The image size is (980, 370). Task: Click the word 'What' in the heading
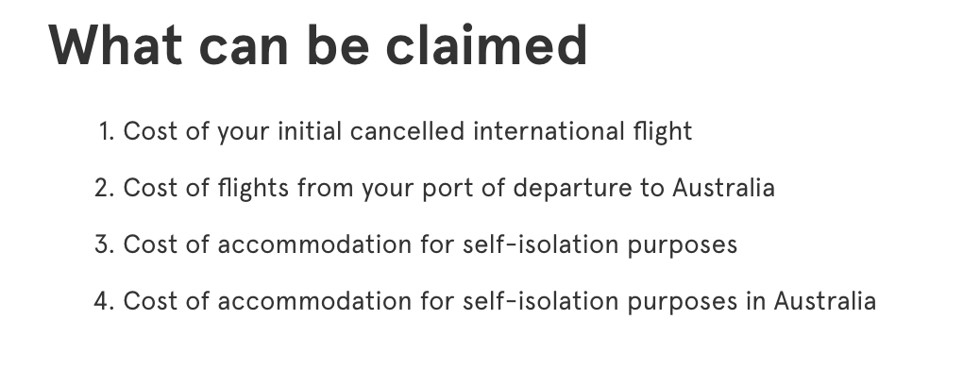pos(115,45)
